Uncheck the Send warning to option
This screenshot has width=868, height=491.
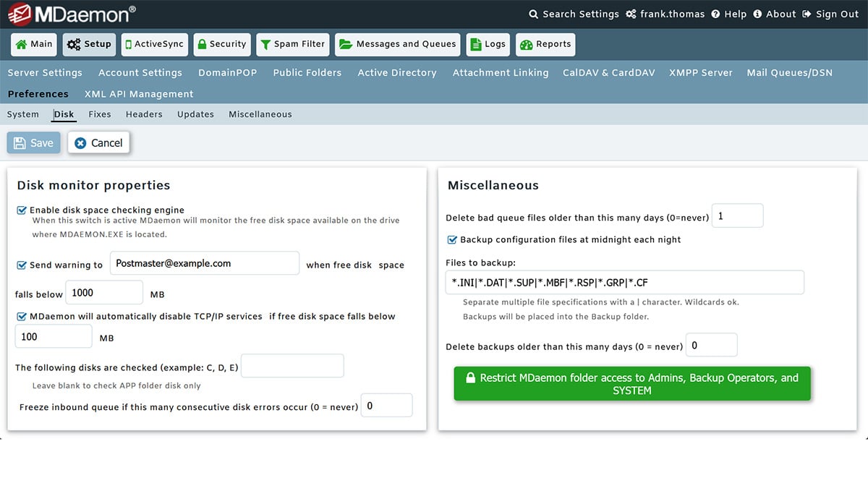point(22,265)
